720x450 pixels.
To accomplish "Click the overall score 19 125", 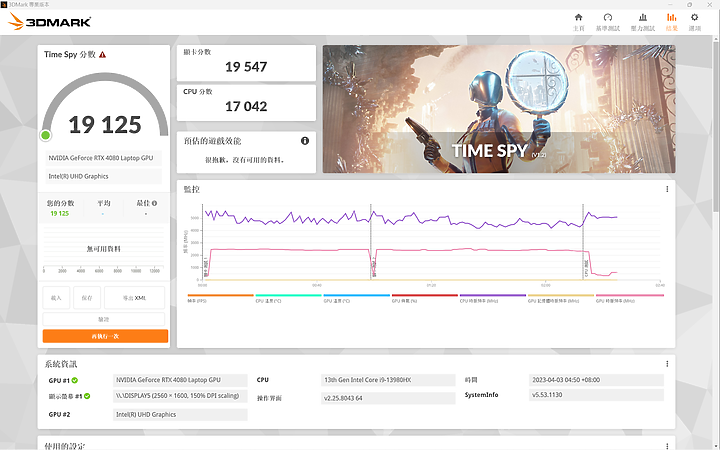I will click(x=105, y=125).
